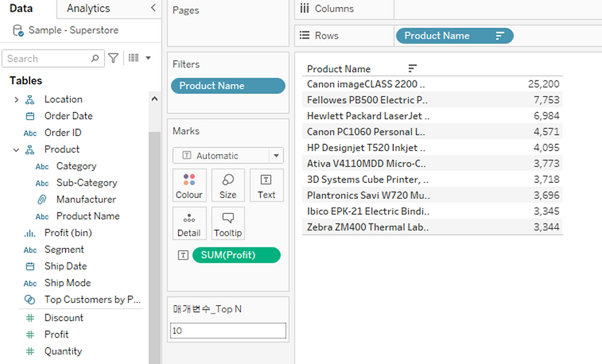Select the Profit (bin) field
602x364 pixels.
point(68,233)
